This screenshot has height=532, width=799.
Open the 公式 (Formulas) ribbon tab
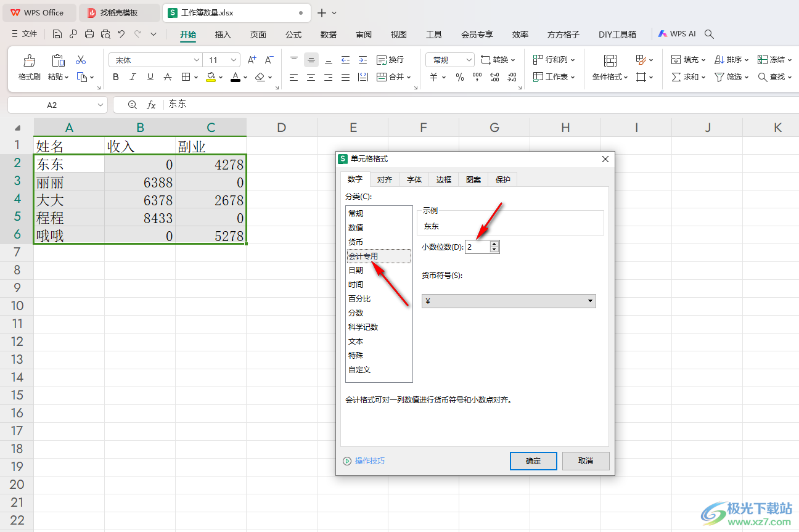tap(293, 35)
